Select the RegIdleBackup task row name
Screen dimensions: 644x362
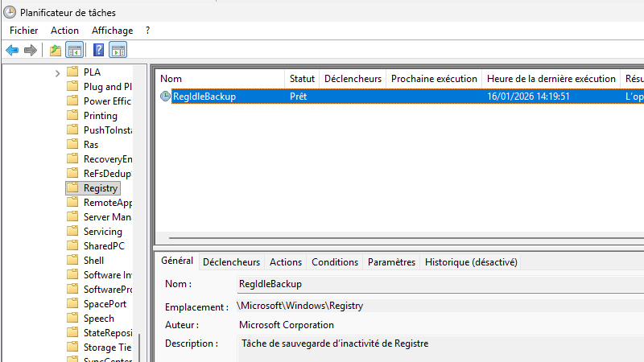pos(204,97)
